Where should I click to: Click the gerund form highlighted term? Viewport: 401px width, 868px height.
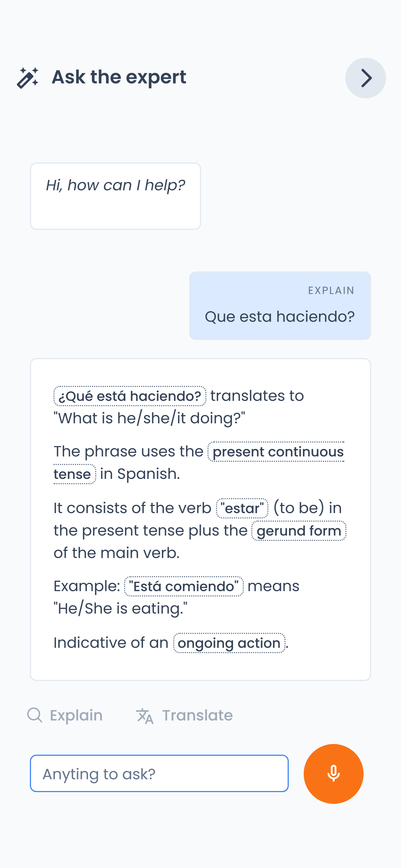299,531
